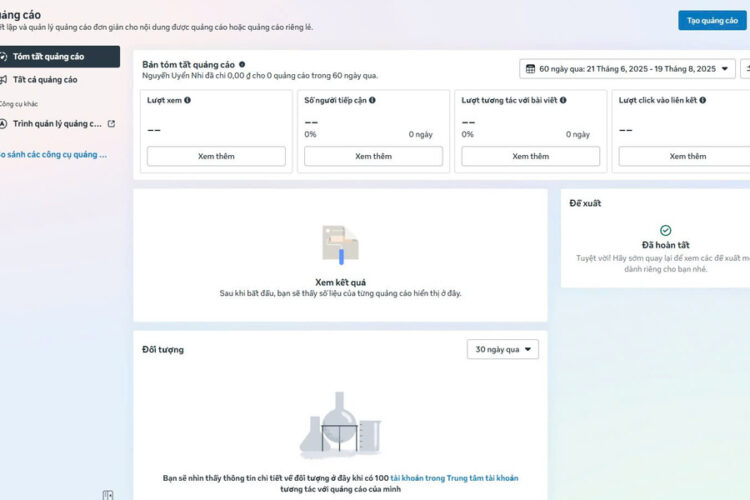Click Xem thêm under Lượt tương tác với bài viết
The height and width of the screenshot is (500, 750).
point(530,156)
